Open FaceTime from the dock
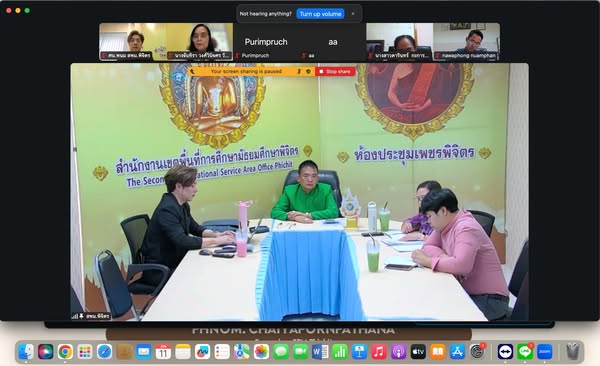600x366 pixels. coord(300,351)
